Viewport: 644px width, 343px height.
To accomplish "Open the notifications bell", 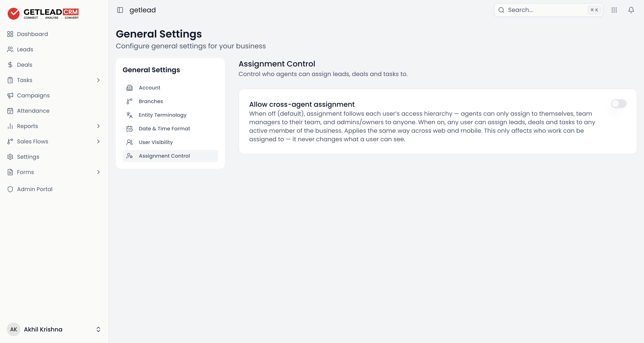I will coord(631,10).
